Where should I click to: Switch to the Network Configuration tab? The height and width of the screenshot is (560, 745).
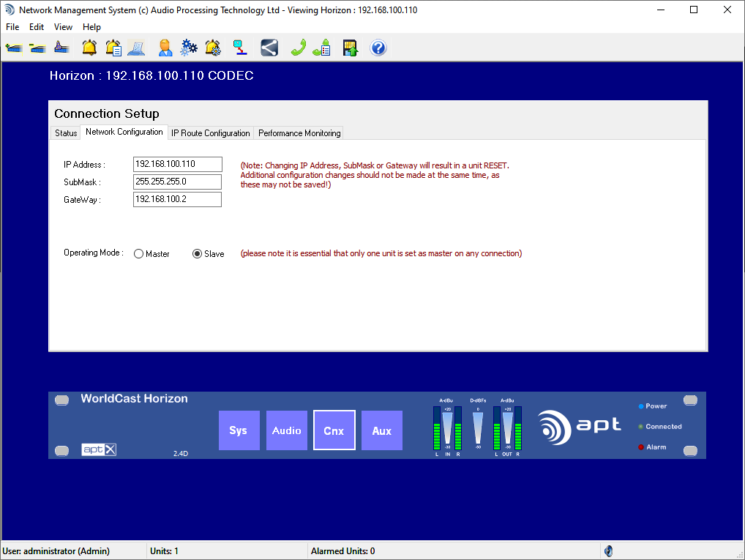(124, 132)
